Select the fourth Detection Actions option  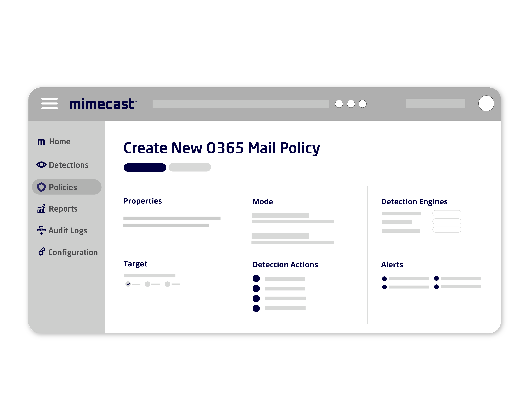[256, 308]
